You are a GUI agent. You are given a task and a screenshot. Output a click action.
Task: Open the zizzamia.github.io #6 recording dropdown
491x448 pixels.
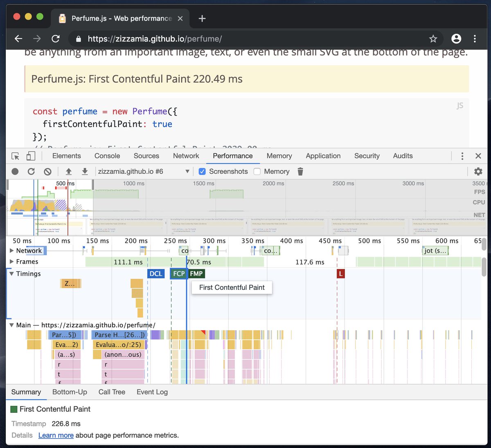pyautogui.click(x=144, y=172)
